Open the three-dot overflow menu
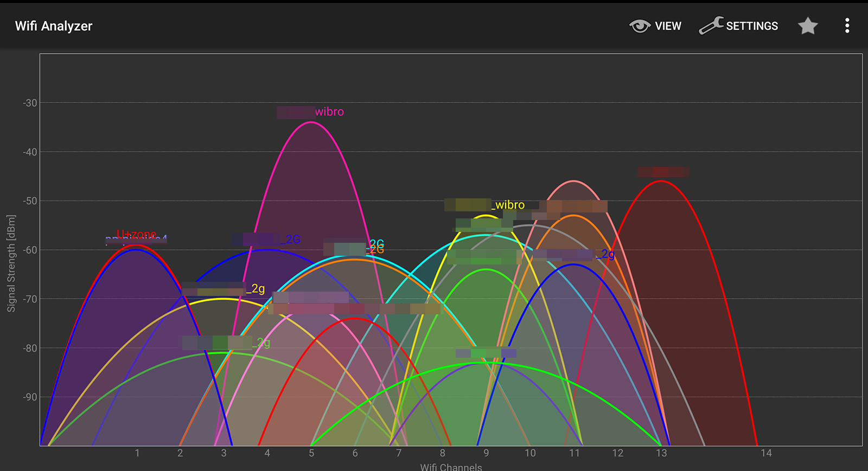Viewport: 868px width, 471px height. click(847, 26)
